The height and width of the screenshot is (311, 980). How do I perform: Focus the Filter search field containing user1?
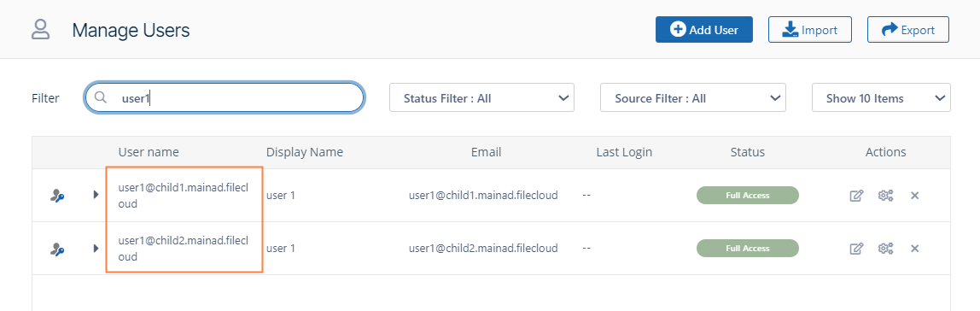coord(225,97)
